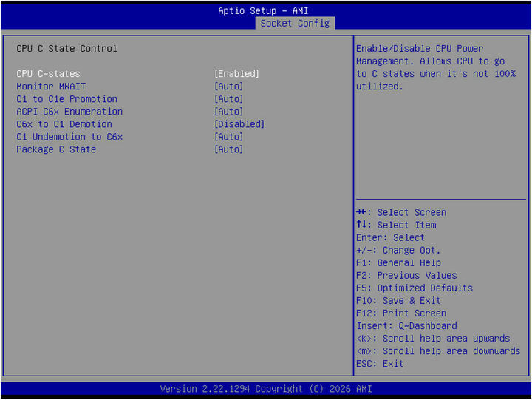
Task: Open the Package C State [Auto] value
Action: pyautogui.click(x=228, y=149)
